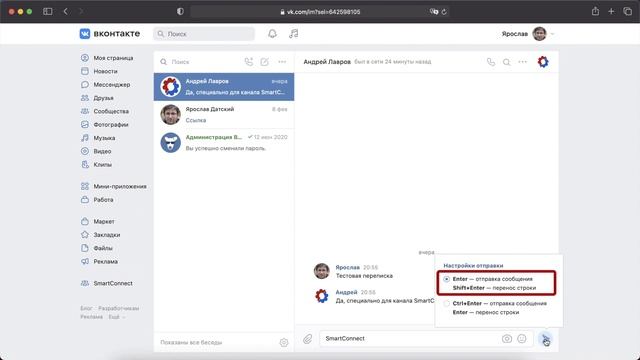Viewport: 640px width, 360px height.
Task: Expand the Ещё footer dropdown
Action: pos(117,317)
